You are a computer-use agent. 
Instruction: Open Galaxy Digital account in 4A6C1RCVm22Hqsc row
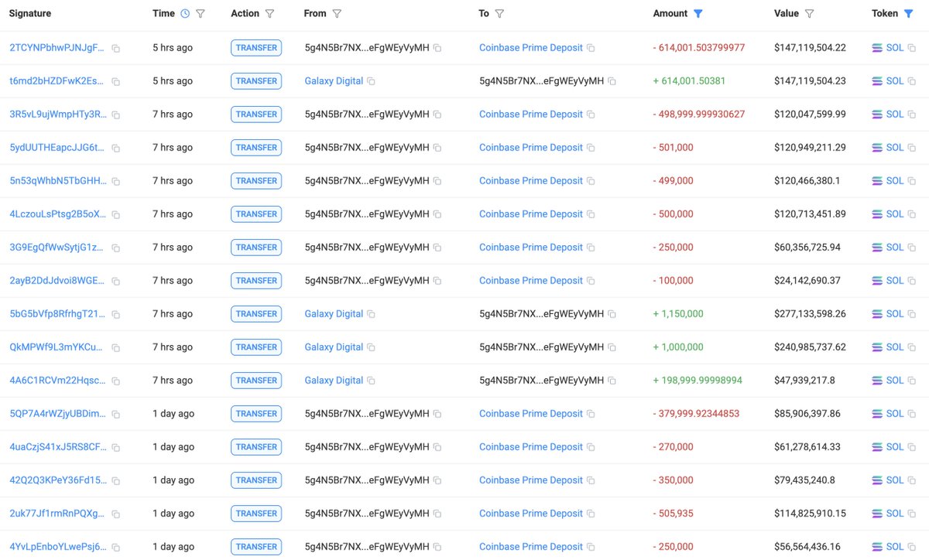(334, 381)
